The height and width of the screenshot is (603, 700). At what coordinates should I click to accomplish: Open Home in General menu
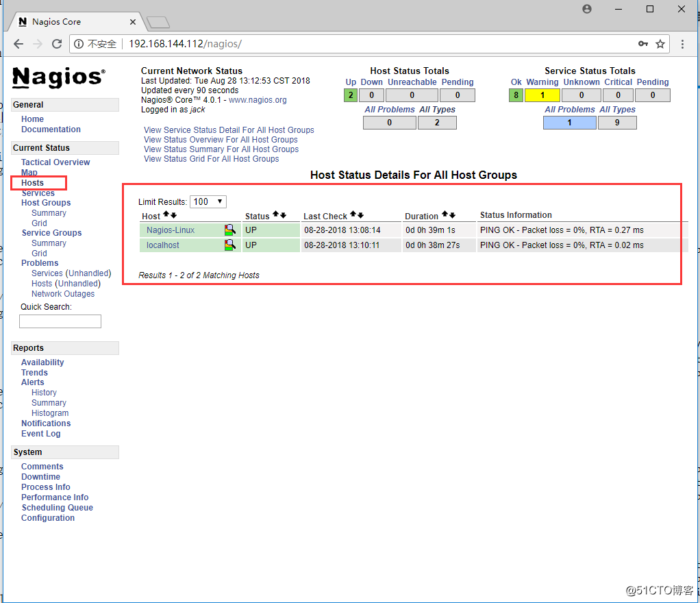33,119
